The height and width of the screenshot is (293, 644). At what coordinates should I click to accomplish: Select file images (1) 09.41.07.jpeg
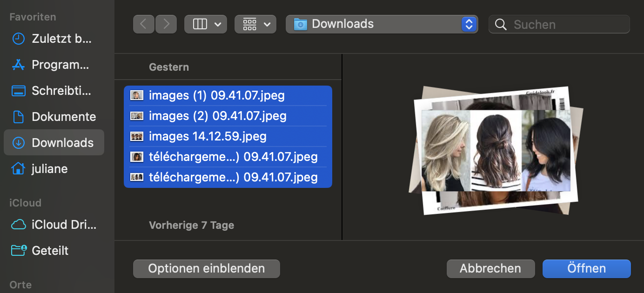coord(217,95)
